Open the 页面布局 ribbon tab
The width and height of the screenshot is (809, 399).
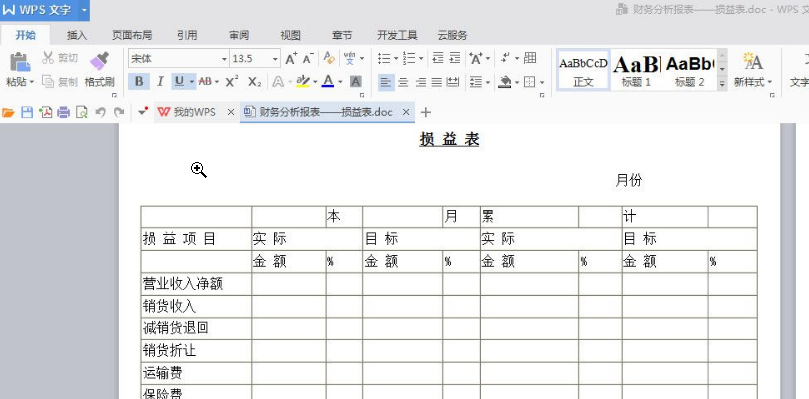(132, 35)
